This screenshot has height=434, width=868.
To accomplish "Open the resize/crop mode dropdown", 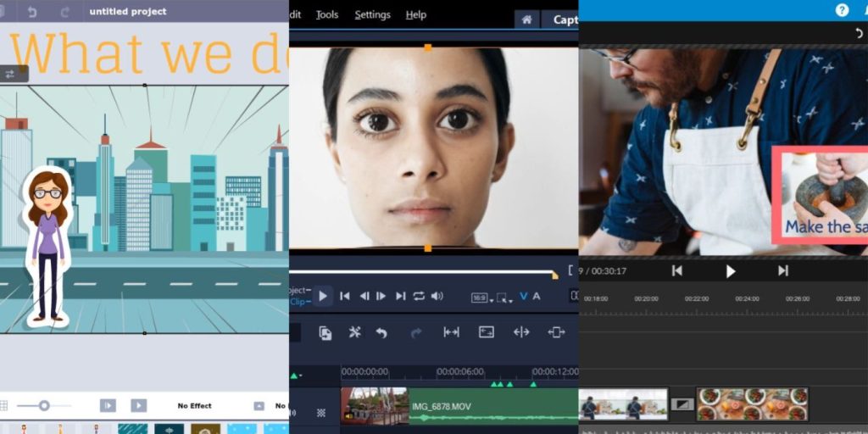I will click(504, 298).
